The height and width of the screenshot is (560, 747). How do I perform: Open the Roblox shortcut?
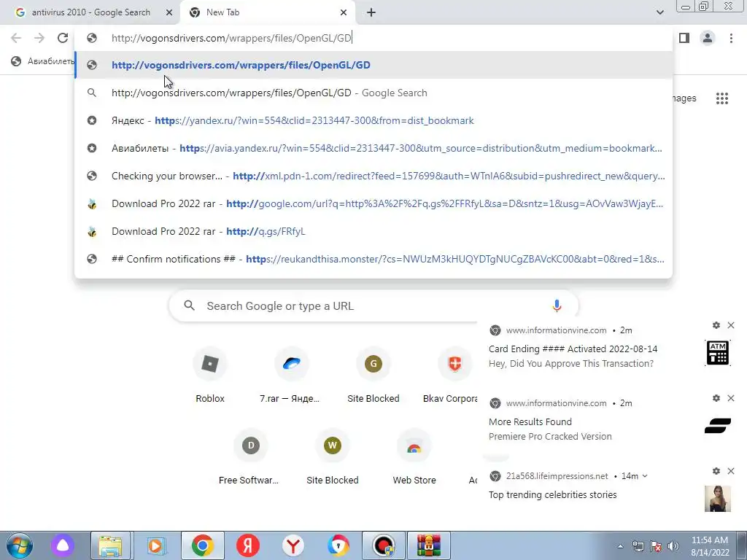(210, 376)
